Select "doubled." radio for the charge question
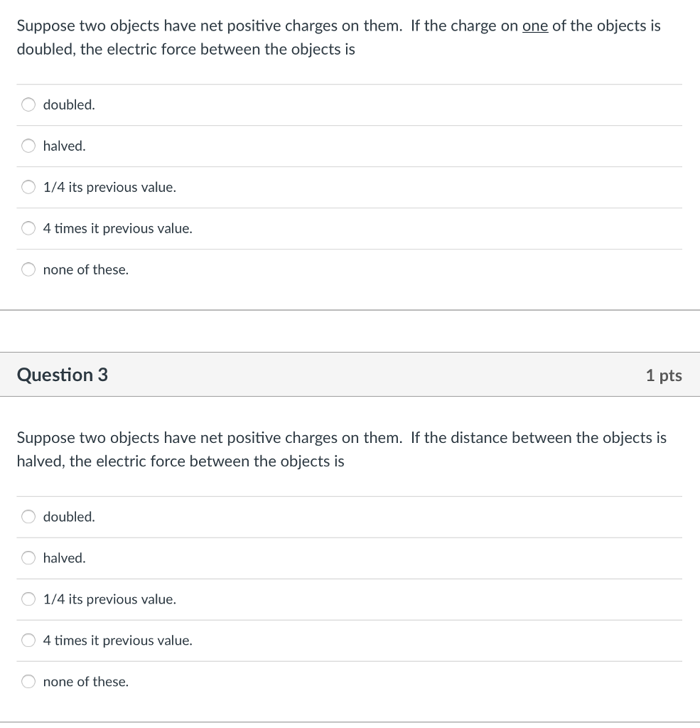The width and height of the screenshot is (700, 728). [x=28, y=105]
